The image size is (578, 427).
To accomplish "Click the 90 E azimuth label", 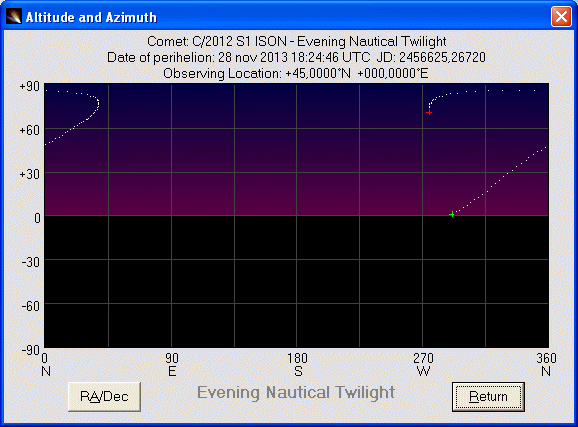I will tap(172, 365).
